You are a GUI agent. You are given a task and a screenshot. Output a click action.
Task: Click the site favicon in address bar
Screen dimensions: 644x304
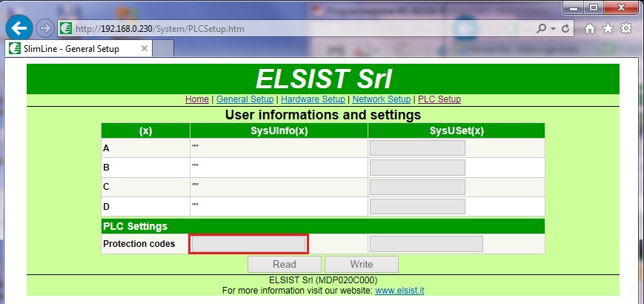coord(65,28)
